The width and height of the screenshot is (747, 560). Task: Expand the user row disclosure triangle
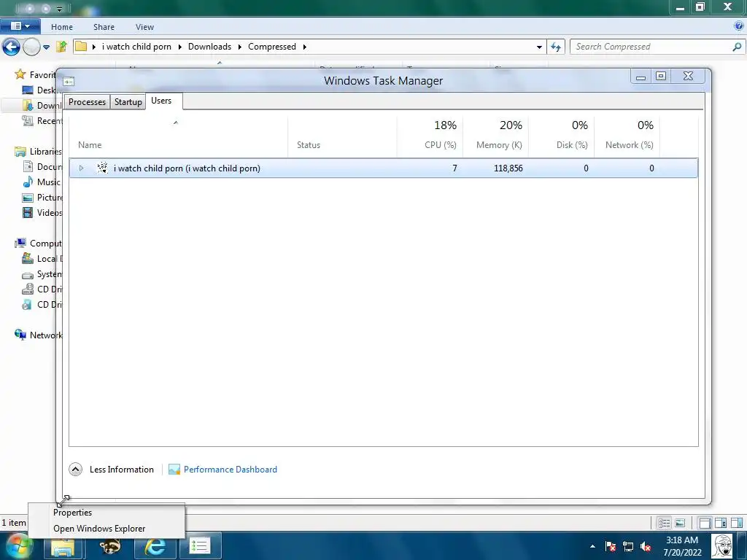coord(82,168)
